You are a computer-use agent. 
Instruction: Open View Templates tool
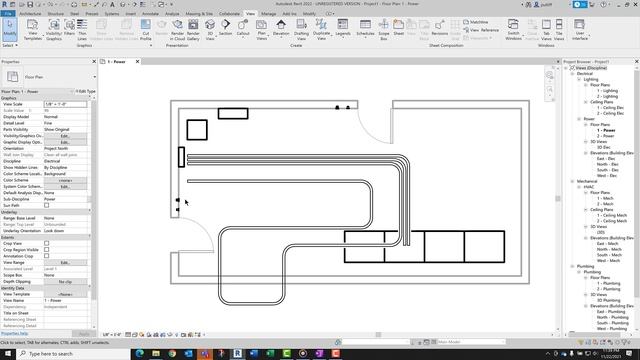click(x=33, y=29)
